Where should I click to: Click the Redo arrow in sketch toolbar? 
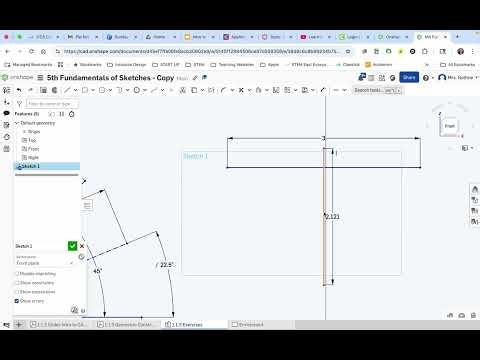30,90
